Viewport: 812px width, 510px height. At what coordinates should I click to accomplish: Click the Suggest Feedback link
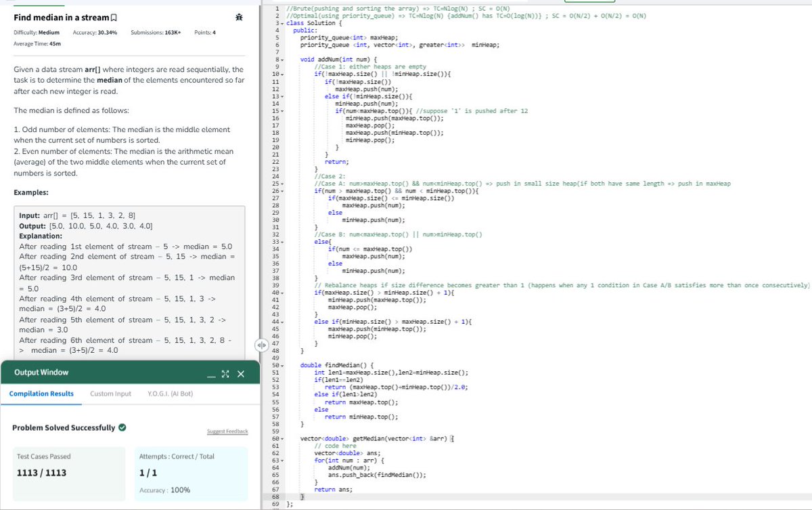227,431
